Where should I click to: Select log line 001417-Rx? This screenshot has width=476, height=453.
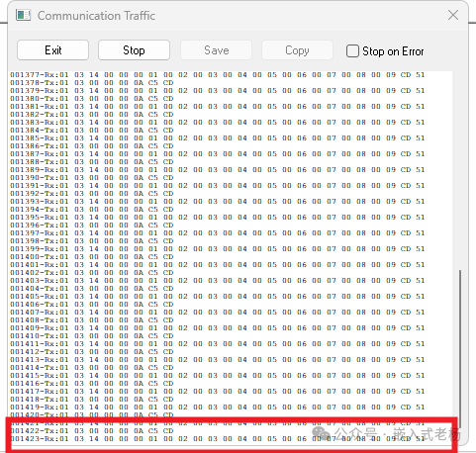coord(218,392)
